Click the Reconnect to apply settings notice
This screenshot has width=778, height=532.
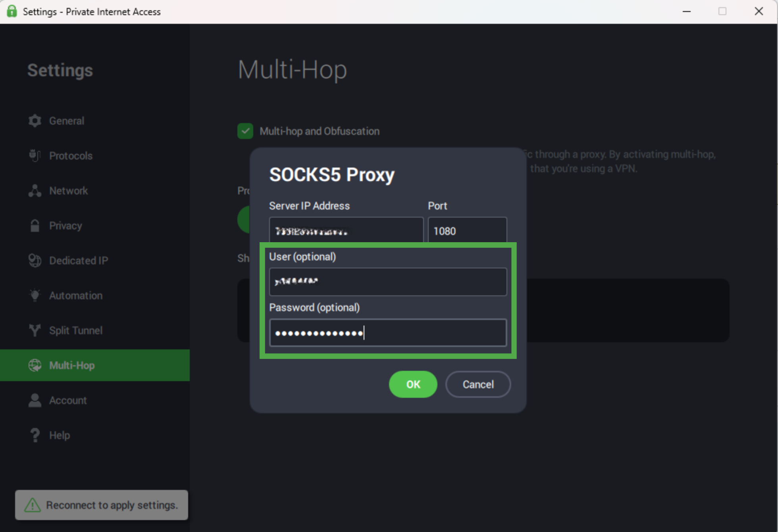102,505
